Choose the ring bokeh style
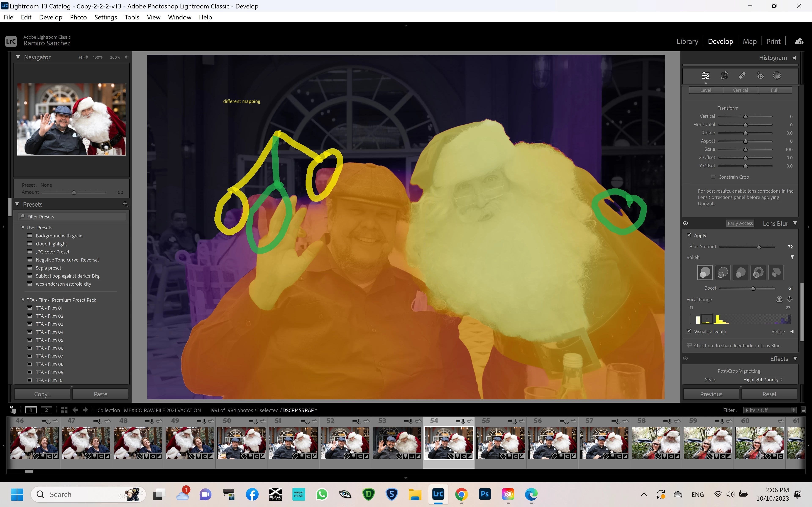The image size is (812, 507). [x=758, y=273]
